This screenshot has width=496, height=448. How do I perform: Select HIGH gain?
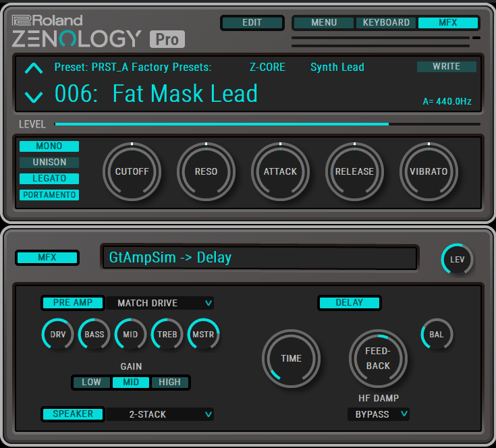click(170, 383)
